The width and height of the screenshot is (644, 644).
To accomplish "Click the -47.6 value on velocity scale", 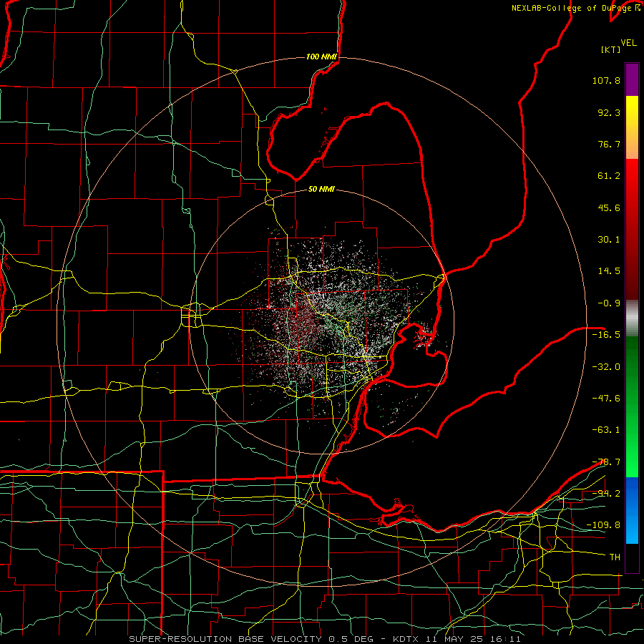I will 606,399.
